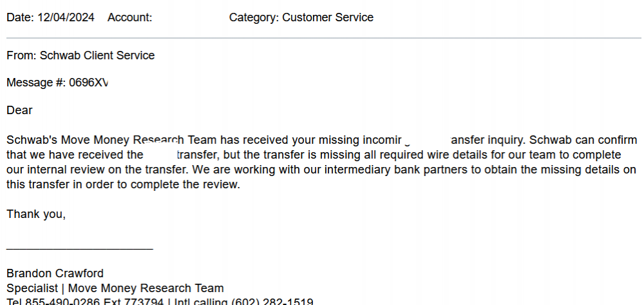Click the Move Money Research Team signature text
The height and width of the screenshot is (305, 644).
coord(146,288)
